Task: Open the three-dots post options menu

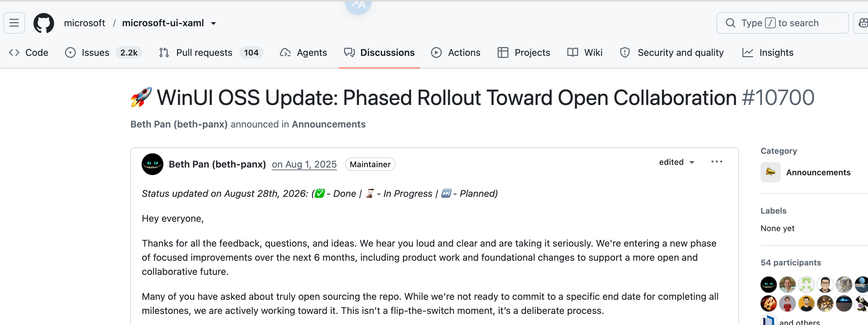Action: pos(716,161)
